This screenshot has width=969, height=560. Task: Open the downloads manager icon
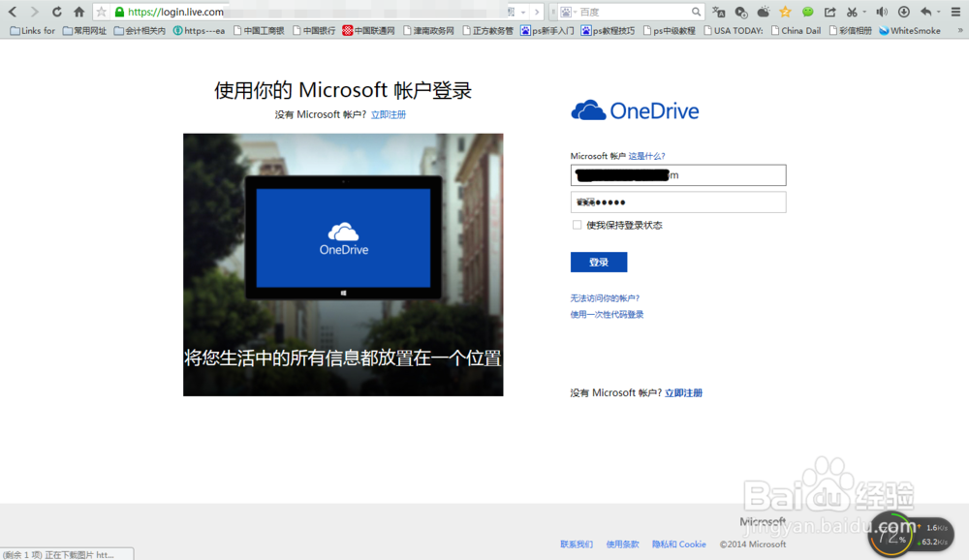coord(904,12)
